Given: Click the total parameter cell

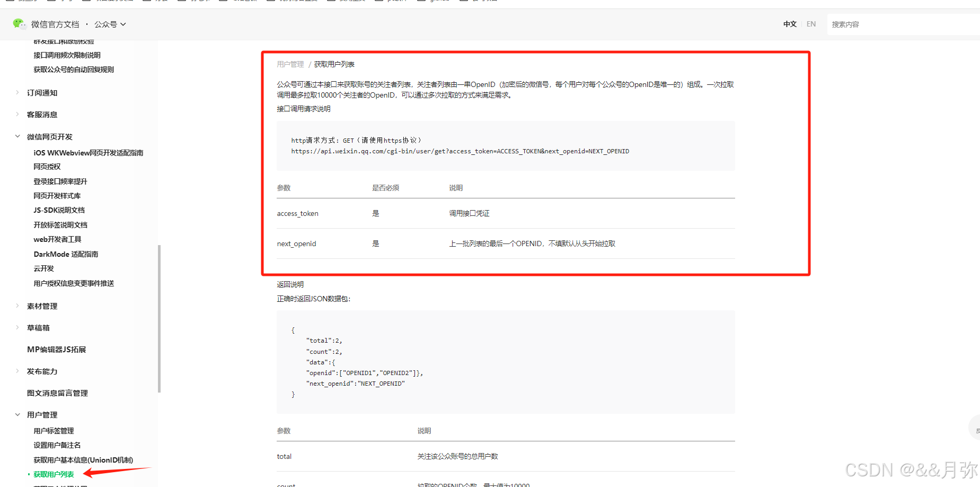Looking at the screenshot, I should 284,456.
